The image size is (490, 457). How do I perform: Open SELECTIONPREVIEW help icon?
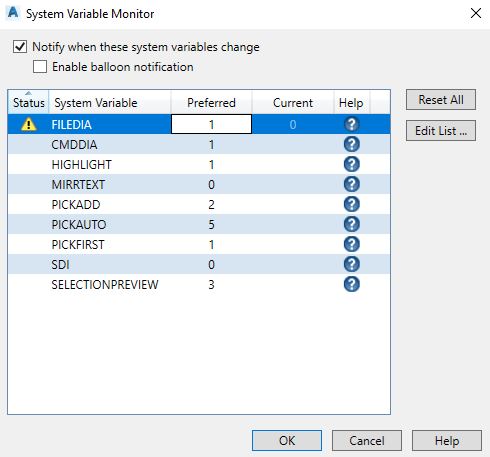pyautogui.click(x=352, y=284)
